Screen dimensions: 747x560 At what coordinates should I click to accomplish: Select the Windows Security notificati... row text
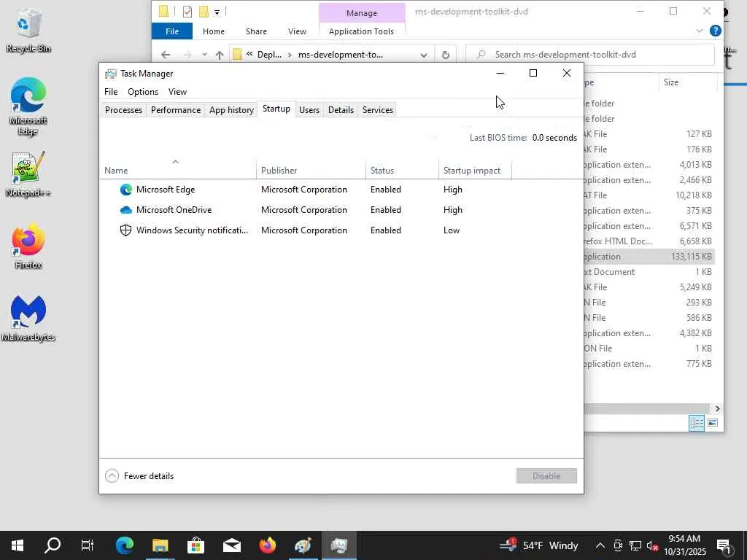[x=192, y=230]
